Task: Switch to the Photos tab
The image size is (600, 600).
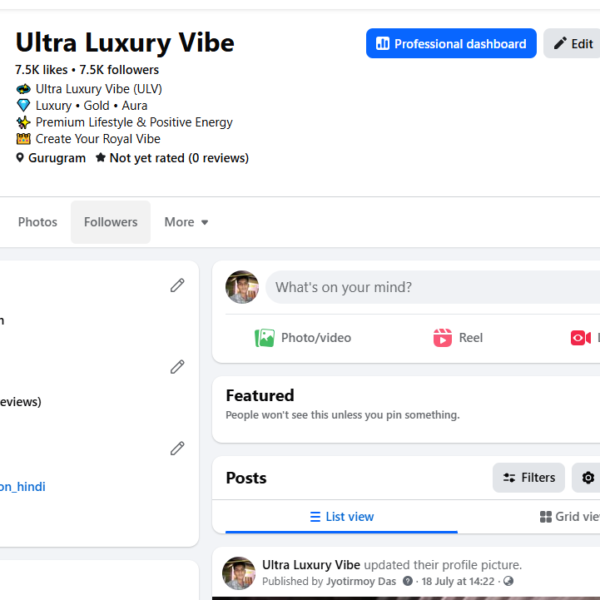Action: tap(38, 222)
